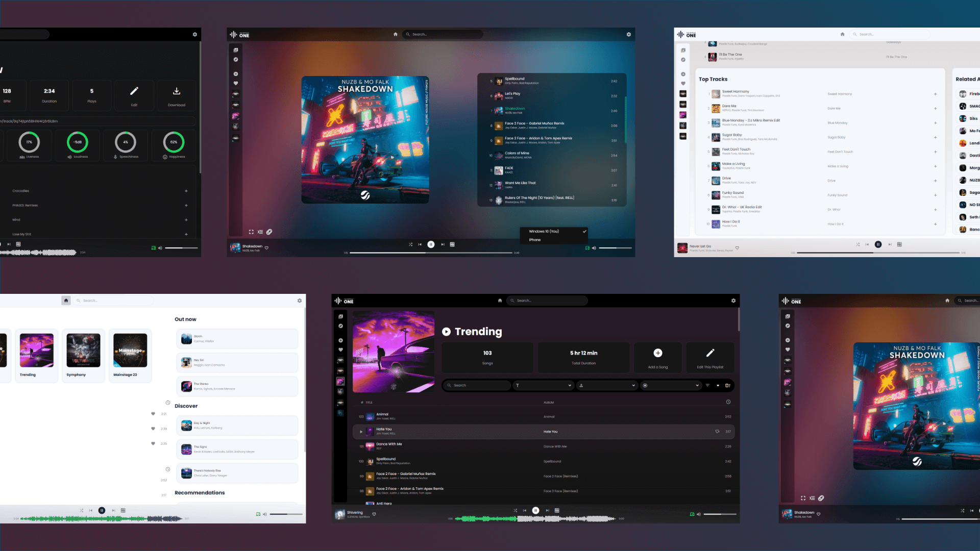
Task: Like the Shakedown song in the player bar
Action: 266,248
